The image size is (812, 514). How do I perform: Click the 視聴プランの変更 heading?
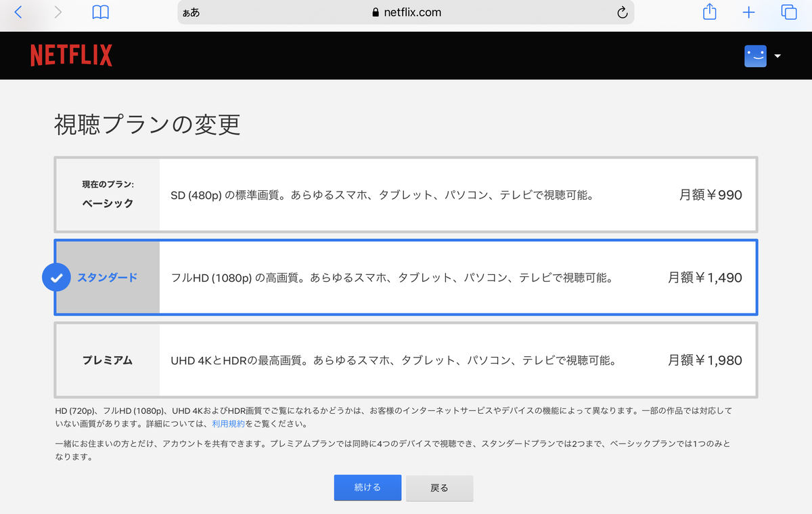click(148, 125)
